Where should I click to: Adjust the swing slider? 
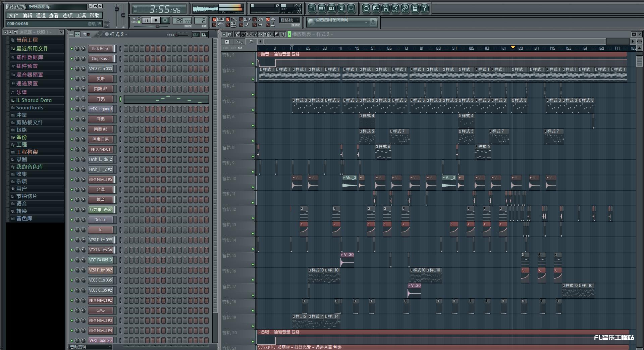pos(182,35)
